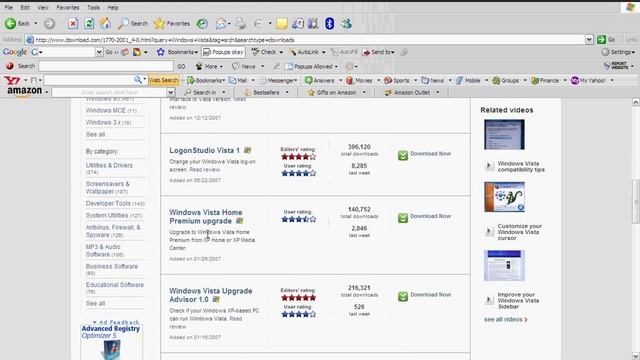Open Gifts on Amazon toolbar button
The image size is (640, 360).
coord(332,93)
